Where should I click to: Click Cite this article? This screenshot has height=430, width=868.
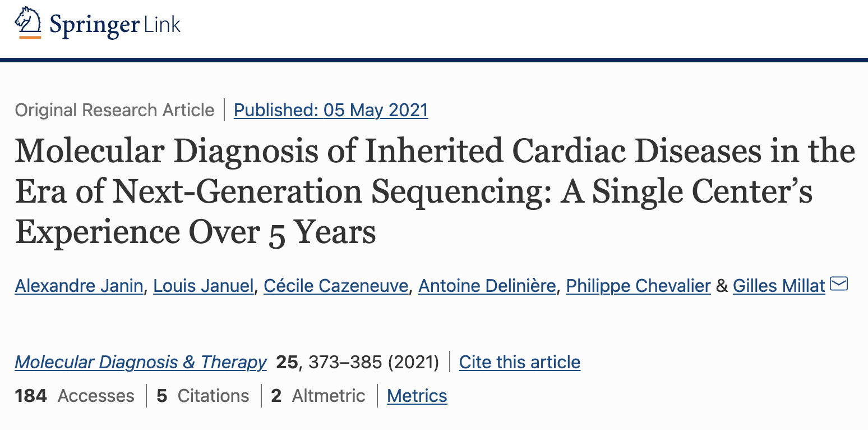point(519,362)
